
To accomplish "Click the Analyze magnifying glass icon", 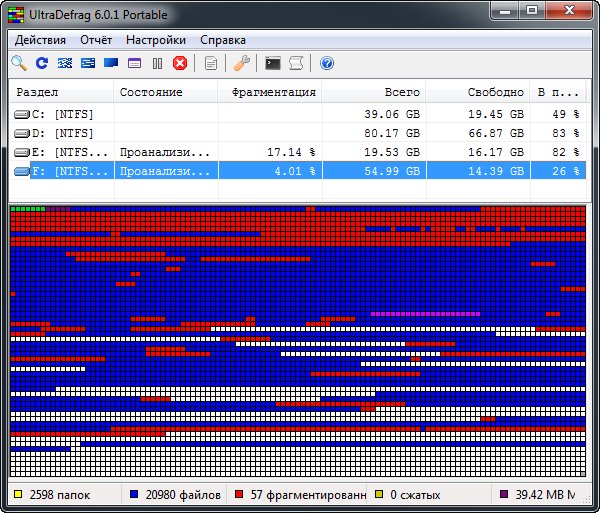I will 19,63.
